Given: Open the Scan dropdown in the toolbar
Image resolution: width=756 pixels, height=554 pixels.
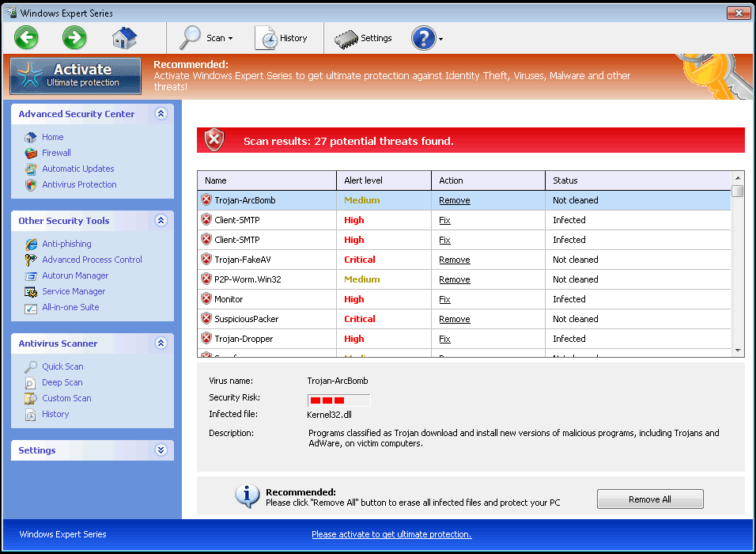Looking at the screenshot, I should pyautogui.click(x=208, y=38).
